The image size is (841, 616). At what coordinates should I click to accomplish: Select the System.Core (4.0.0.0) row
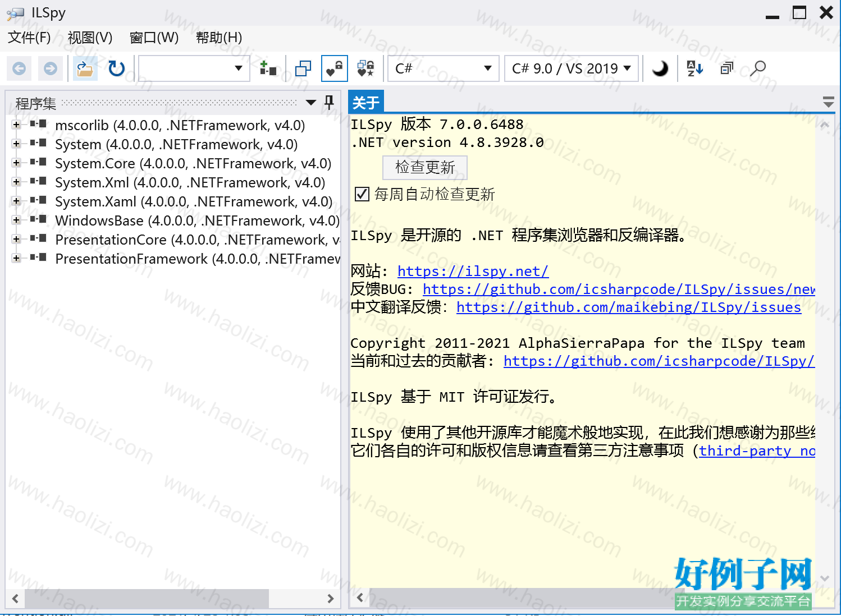193,163
